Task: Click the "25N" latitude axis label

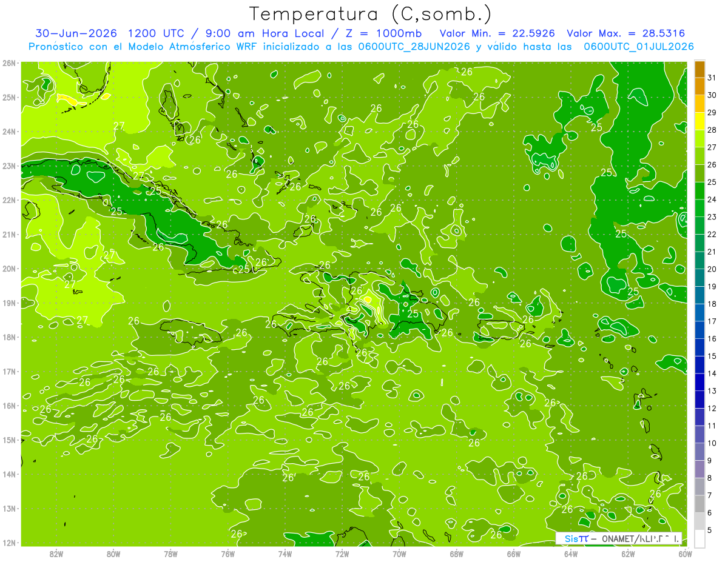Action: point(9,98)
